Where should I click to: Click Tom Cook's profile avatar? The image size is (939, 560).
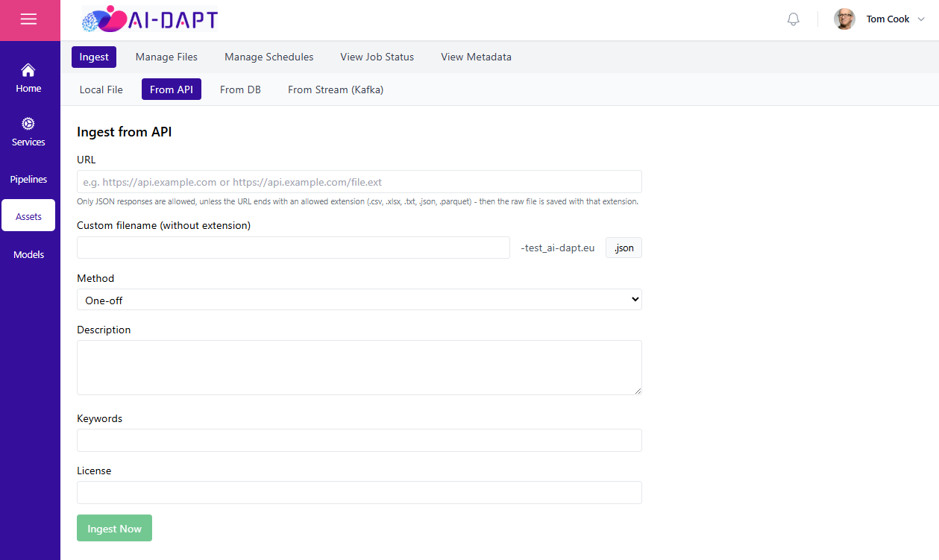844,19
